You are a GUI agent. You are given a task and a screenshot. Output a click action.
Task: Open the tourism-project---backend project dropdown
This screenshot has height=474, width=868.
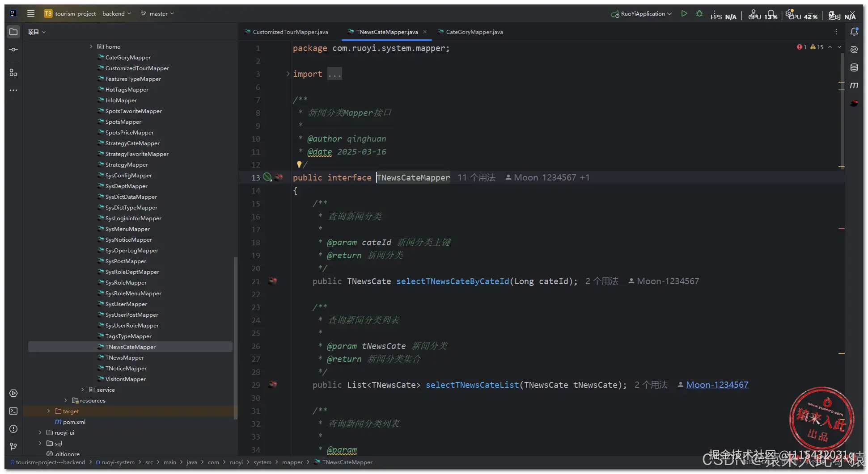pyautogui.click(x=88, y=13)
